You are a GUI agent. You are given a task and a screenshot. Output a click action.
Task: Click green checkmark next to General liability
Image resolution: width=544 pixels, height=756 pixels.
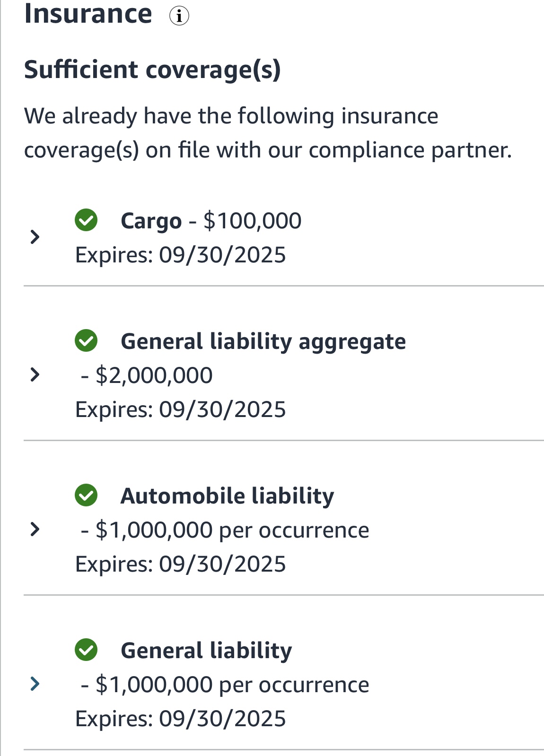point(86,650)
